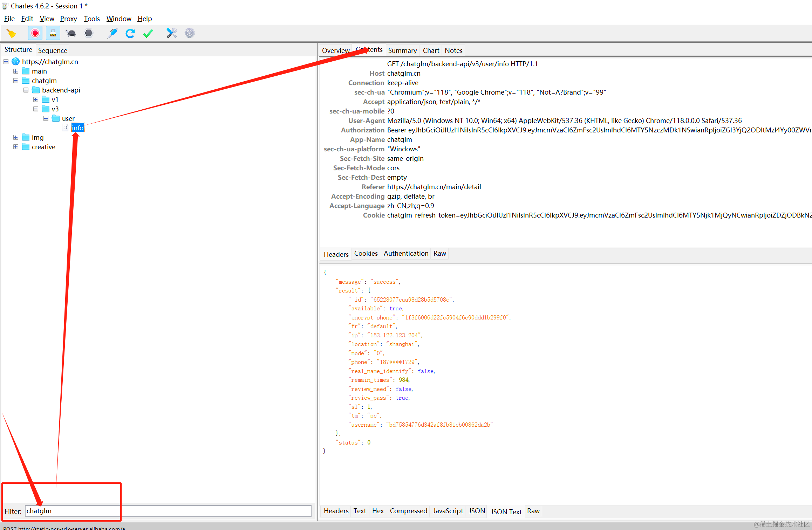This screenshot has height=530, width=812.
Task: Open the Proxy menu
Action: pos(68,19)
